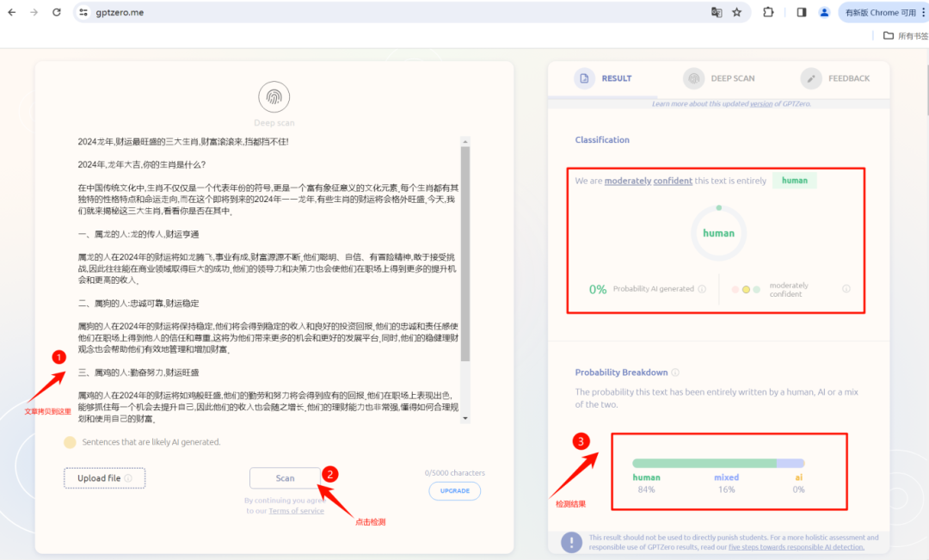Click the 0/5000 characters counter
Image resolution: width=929 pixels, height=560 pixels.
[454, 473]
